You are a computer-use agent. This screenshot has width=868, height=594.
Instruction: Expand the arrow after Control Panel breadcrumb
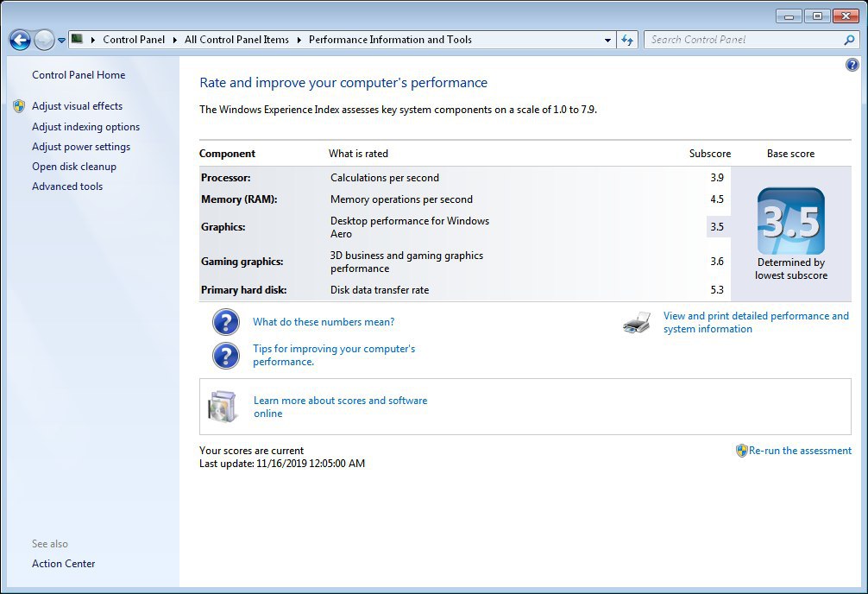coord(175,40)
